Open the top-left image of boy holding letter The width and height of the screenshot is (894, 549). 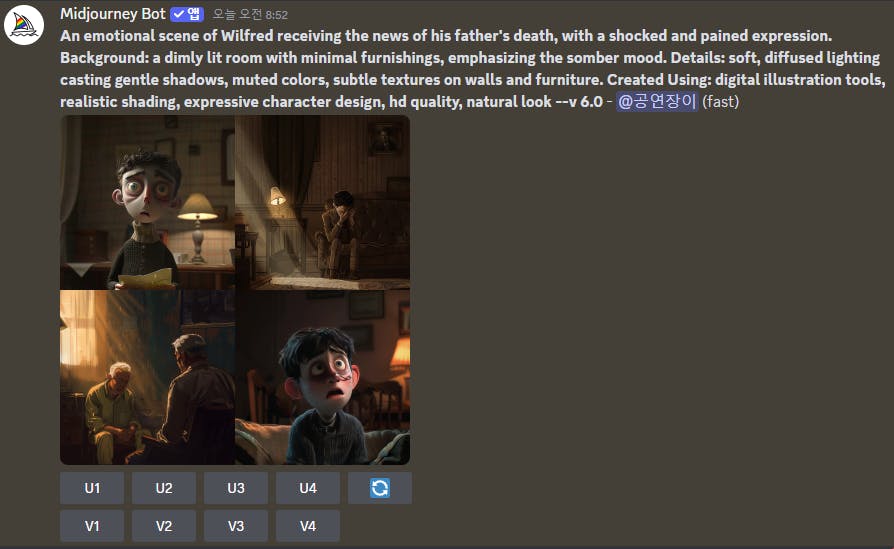coord(147,202)
